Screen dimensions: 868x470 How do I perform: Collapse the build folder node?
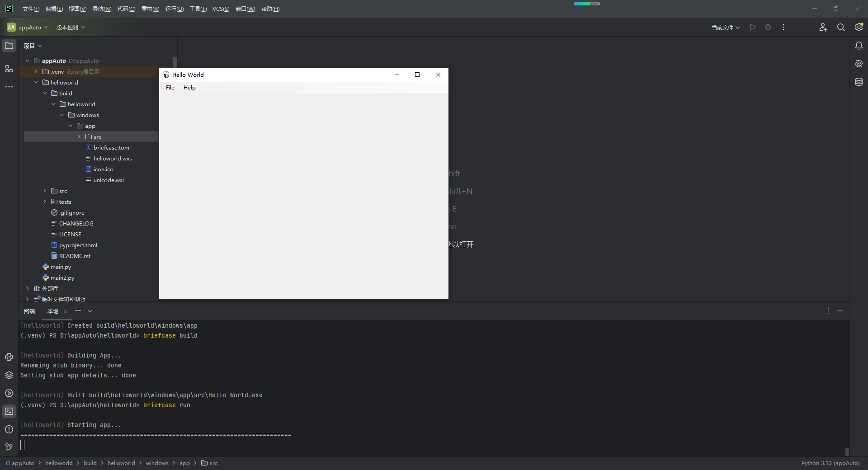[45, 93]
